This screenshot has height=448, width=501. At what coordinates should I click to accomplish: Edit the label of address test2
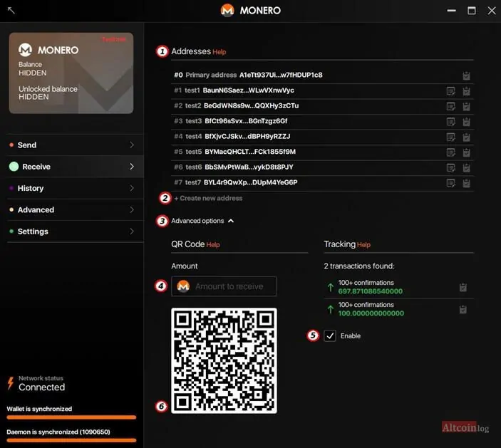click(451, 107)
